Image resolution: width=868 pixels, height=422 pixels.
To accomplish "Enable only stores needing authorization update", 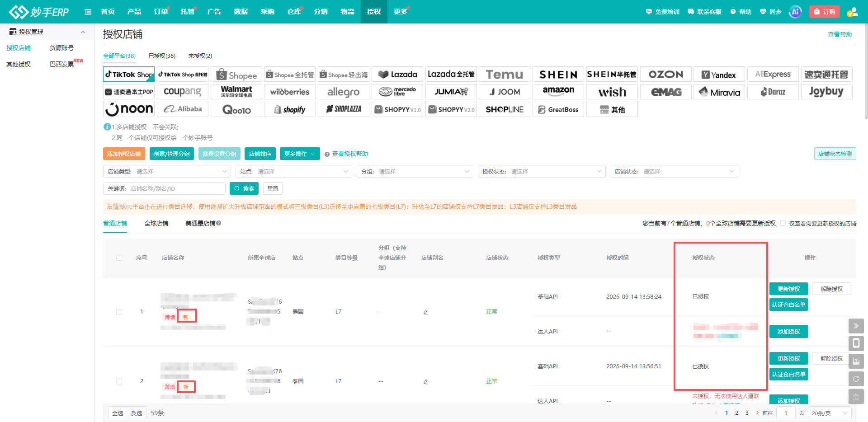I will click(x=783, y=223).
